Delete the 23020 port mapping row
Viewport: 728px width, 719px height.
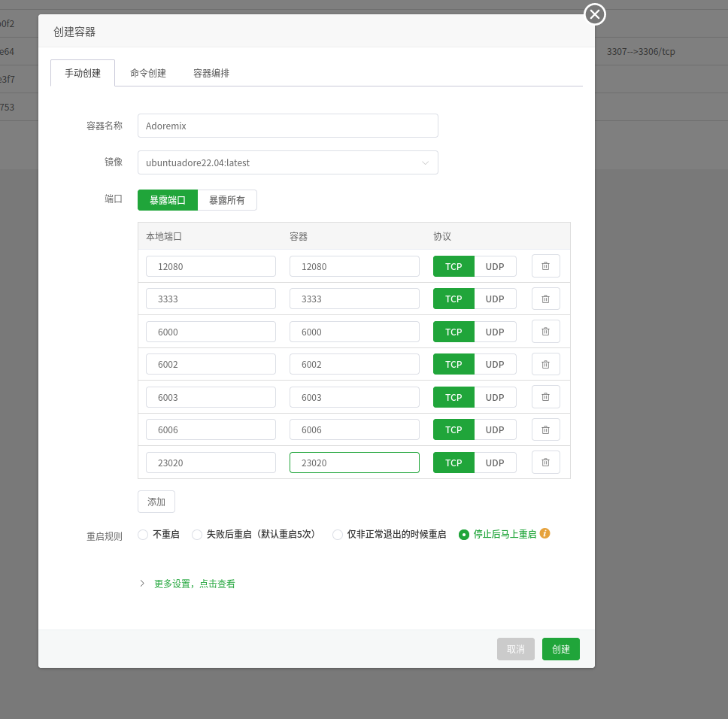545,463
